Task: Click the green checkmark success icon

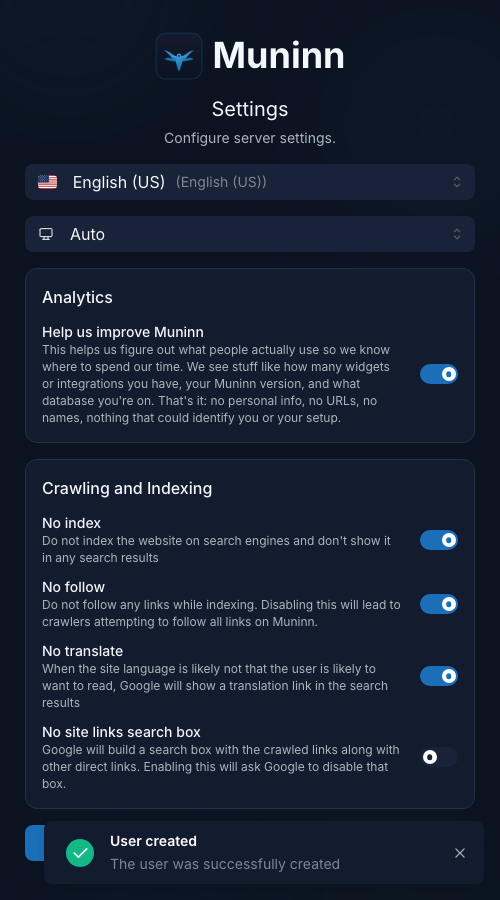Action: tap(80, 853)
